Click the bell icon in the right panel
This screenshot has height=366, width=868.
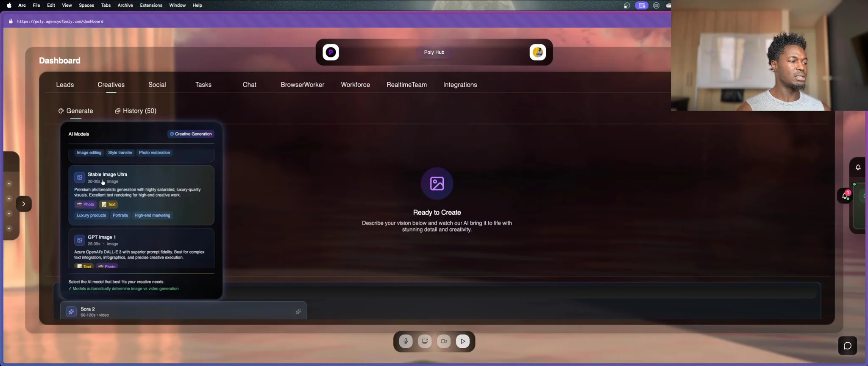(858, 167)
